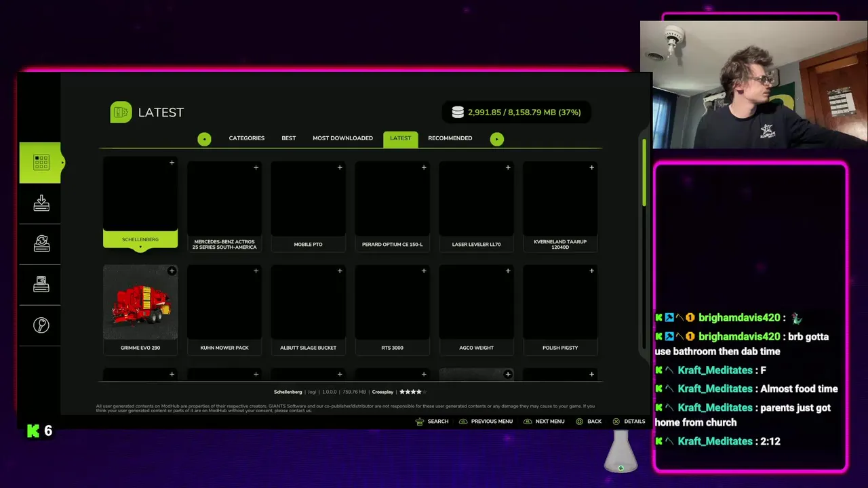This screenshot has height=488, width=868.
Task: Select the Latest tab
Action: (400, 139)
